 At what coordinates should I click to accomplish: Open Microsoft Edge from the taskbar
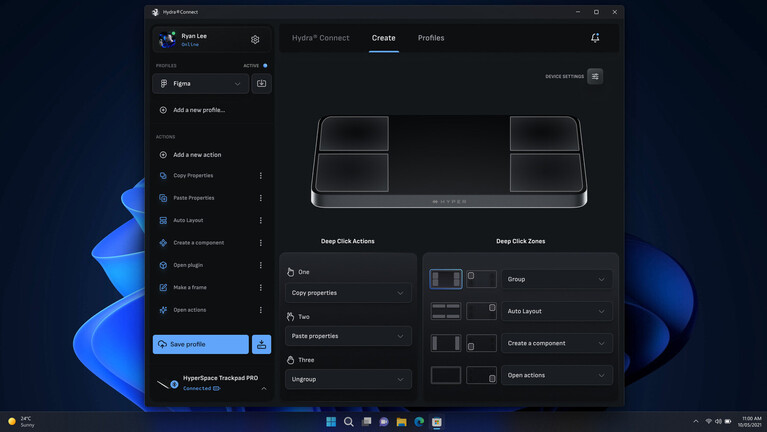pos(419,422)
